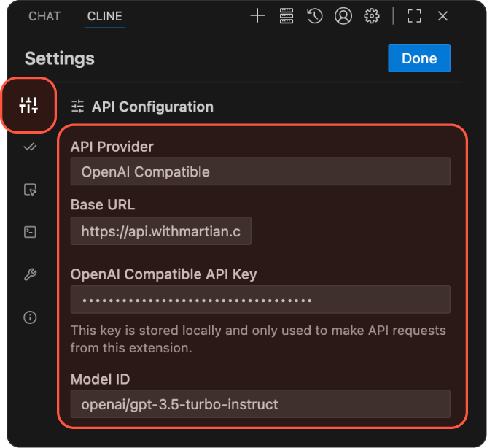Open the wrench Debug sidebar section
The height and width of the screenshot is (448, 487).
point(29,274)
